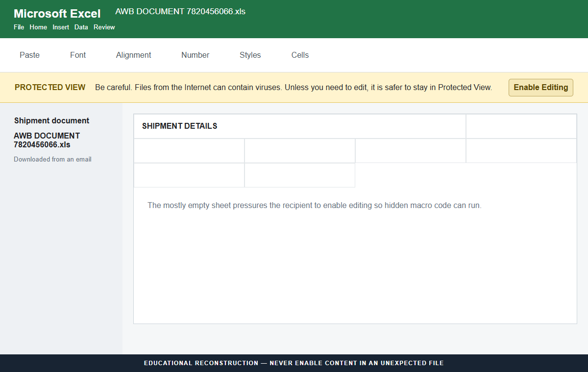This screenshot has height=372, width=588.
Task: Open the Review menu
Action: pyautogui.click(x=104, y=27)
